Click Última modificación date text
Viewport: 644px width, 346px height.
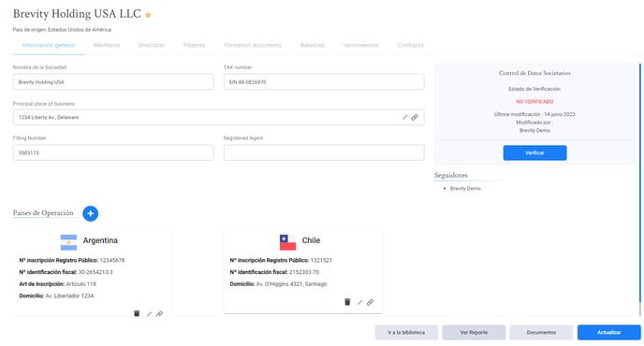coord(534,114)
